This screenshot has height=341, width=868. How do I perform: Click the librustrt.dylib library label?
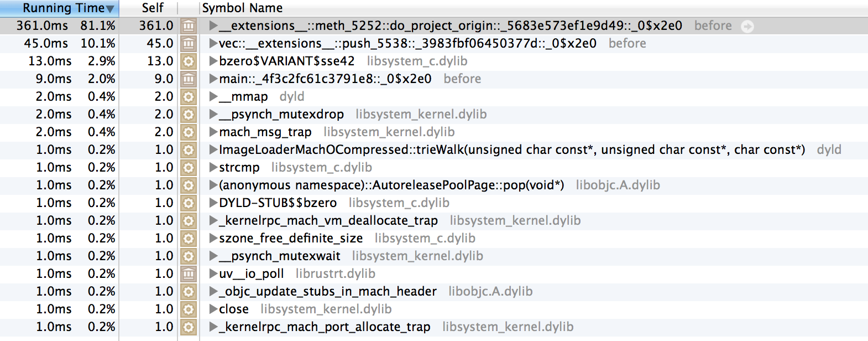[336, 273]
